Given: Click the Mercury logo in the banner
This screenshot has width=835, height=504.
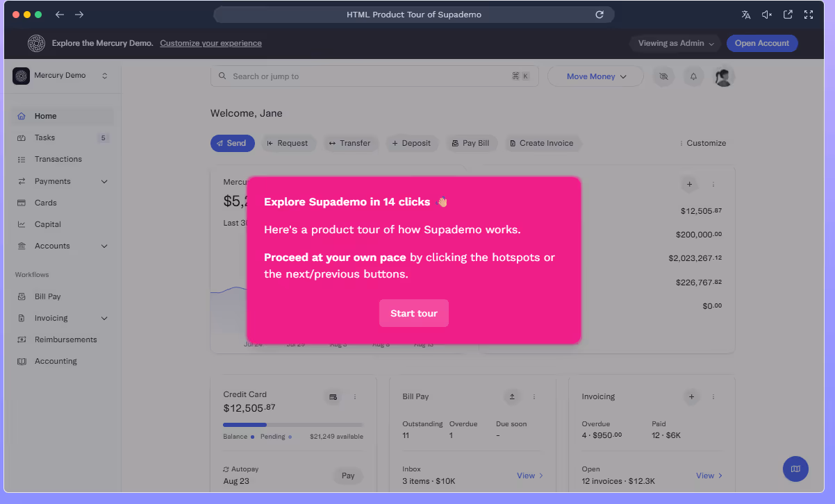Looking at the screenshot, I should [x=36, y=43].
